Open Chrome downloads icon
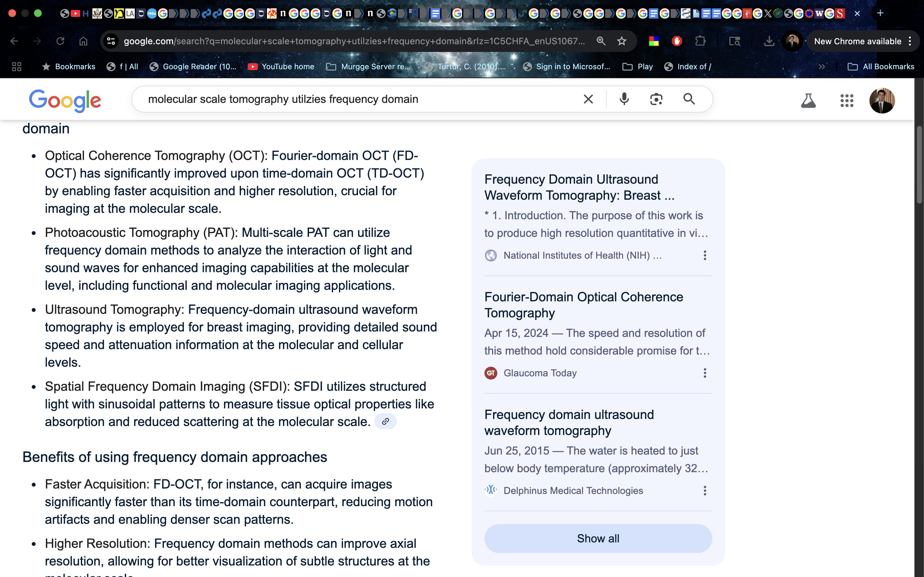 click(769, 41)
